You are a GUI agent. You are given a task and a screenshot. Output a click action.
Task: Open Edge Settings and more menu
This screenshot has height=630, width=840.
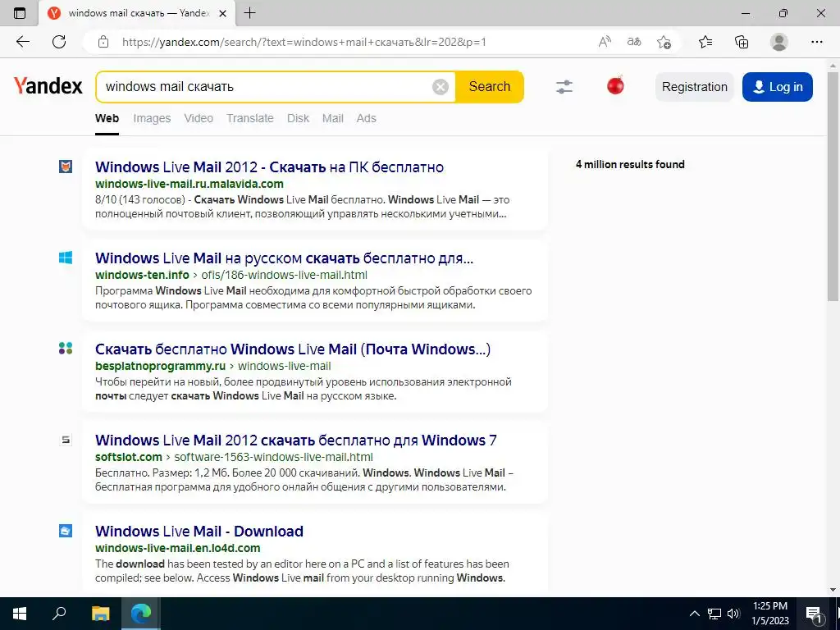pos(816,42)
